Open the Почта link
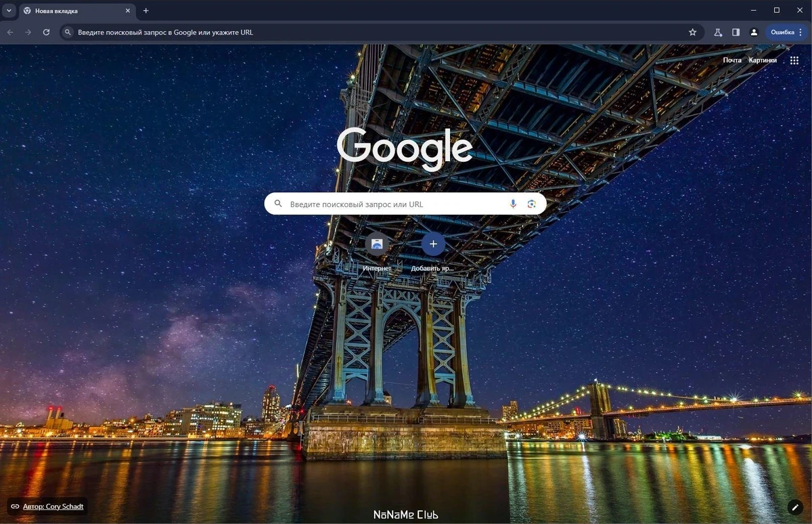Screen dimensions: 812x524 [x=731, y=60]
